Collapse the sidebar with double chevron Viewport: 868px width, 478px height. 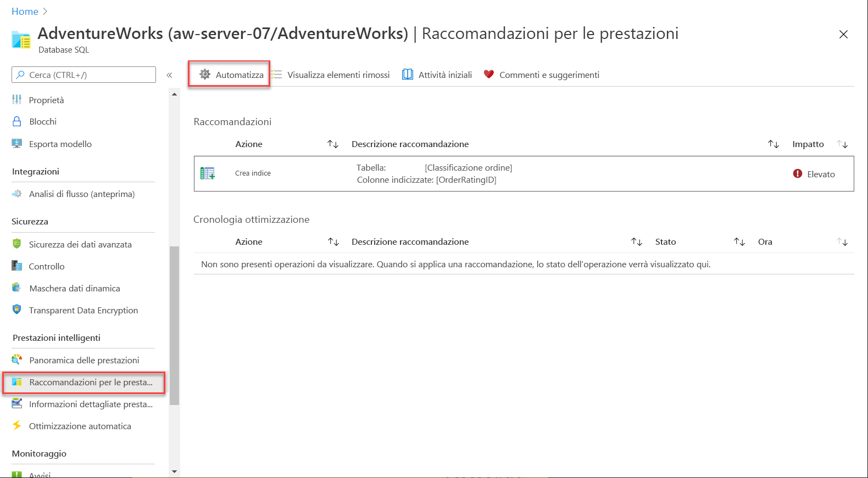(x=169, y=75)
